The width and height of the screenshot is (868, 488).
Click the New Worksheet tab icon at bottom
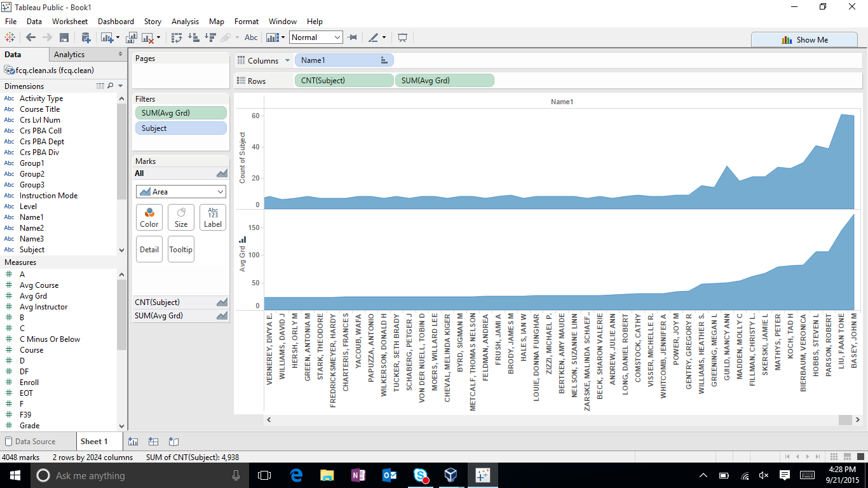tap(133, 442)
